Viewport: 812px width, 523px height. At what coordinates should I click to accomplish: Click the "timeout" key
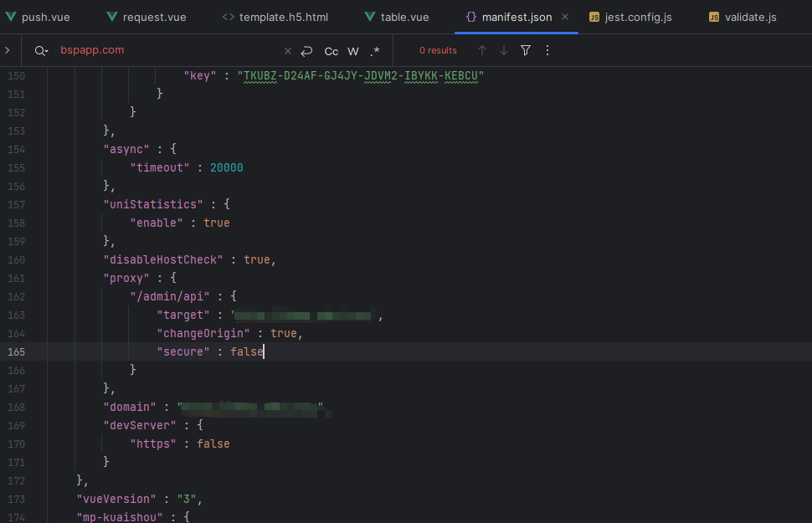pos(160,167)
